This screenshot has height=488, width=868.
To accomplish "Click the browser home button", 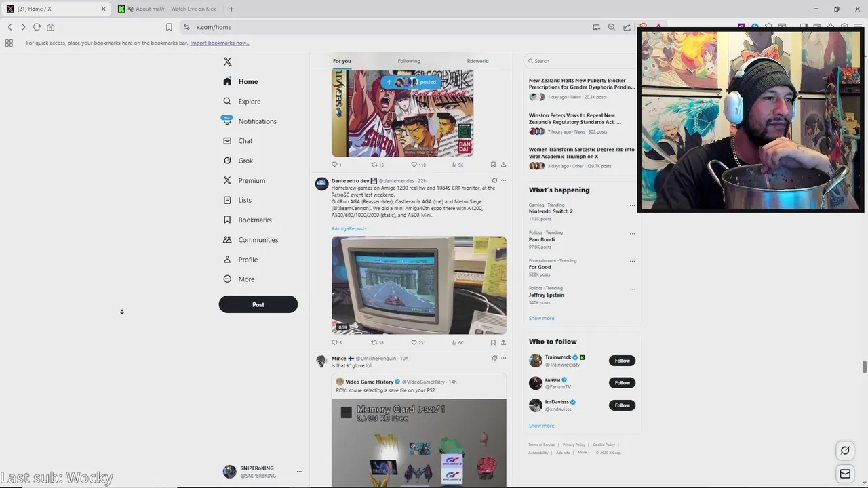I will (x=50, y=27).
